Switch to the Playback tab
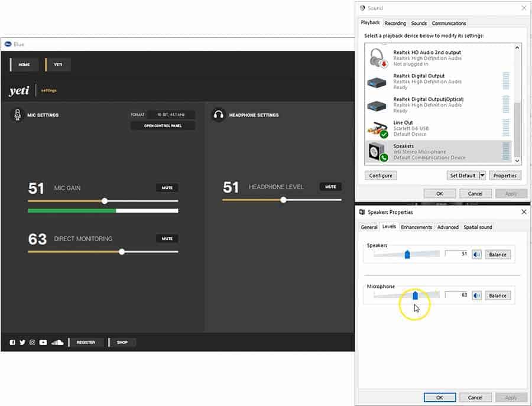This screenshot has width=532, height=406. tap(370, 22)
